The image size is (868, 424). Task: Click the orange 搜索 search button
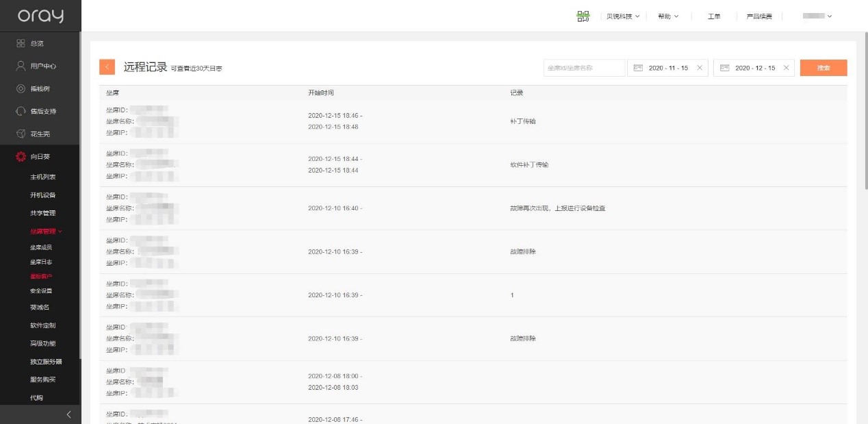[824, 68]
